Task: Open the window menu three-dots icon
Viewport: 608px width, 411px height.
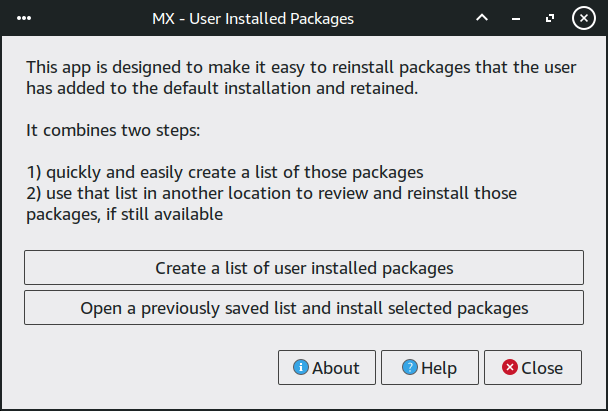Action: pos(25,18)
